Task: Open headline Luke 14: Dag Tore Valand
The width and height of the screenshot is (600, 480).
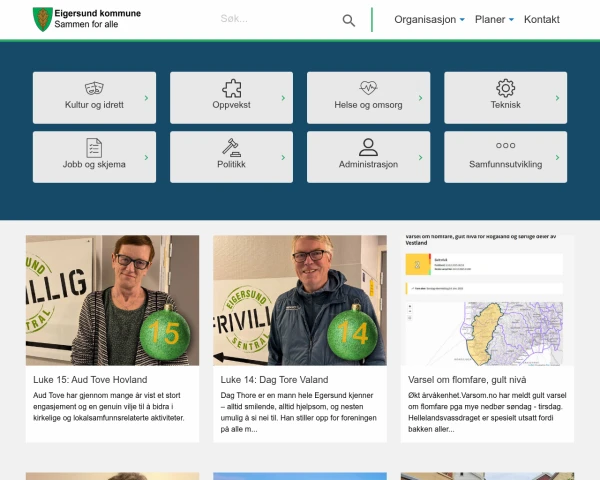Action: pos(274,380)
